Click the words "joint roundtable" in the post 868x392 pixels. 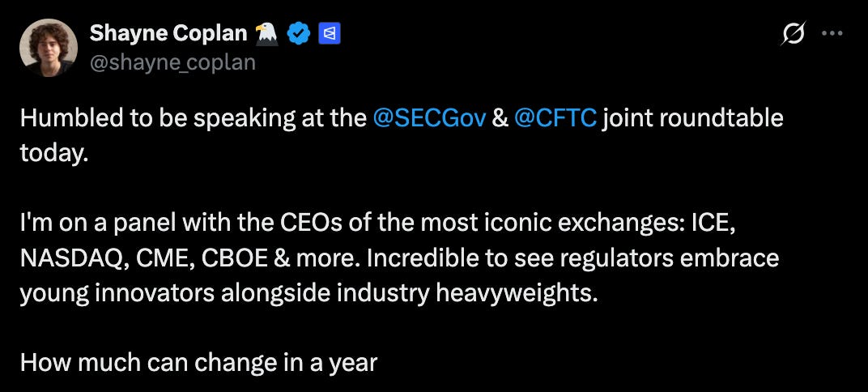[x=693, y=119]
